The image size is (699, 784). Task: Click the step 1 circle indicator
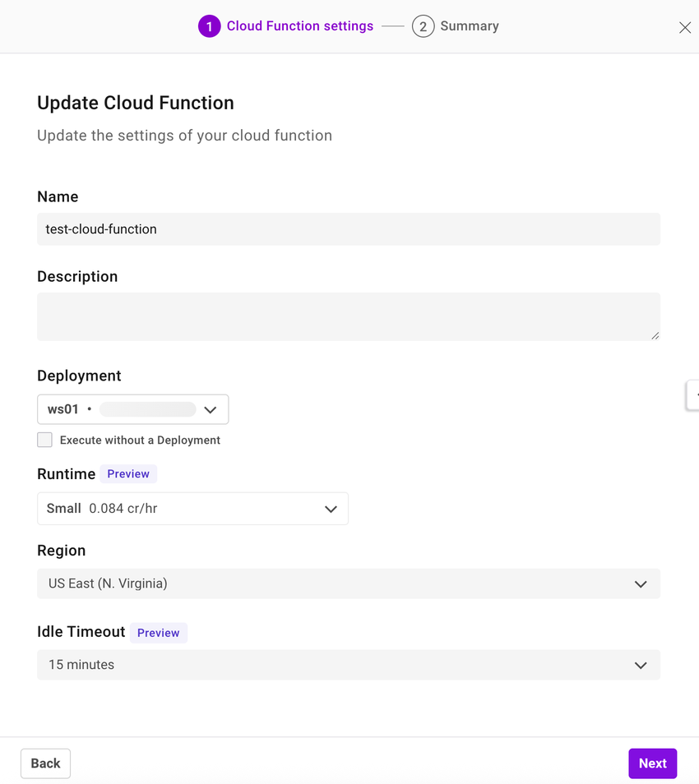click(210, 25)
